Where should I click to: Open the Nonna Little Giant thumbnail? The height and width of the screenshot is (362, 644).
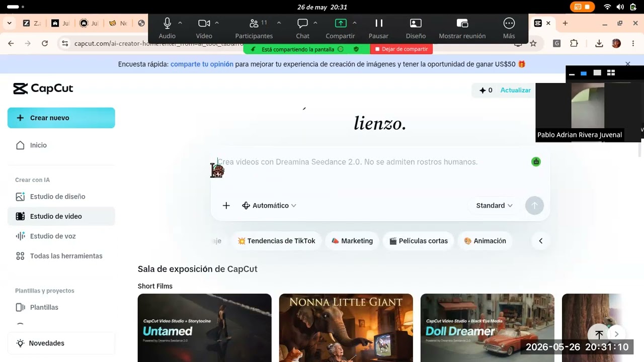pos(346,328)
